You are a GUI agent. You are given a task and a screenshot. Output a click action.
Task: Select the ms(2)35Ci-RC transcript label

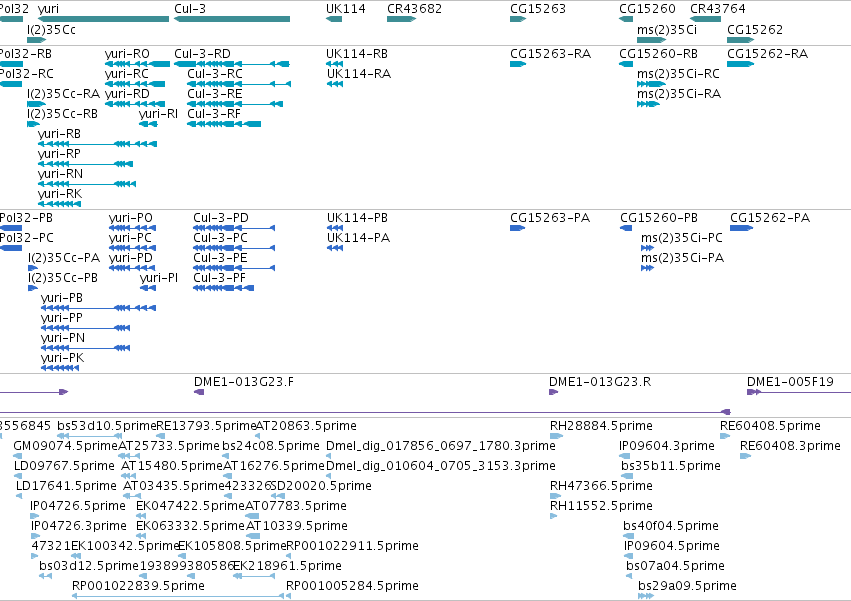click(x=678, y=74)
